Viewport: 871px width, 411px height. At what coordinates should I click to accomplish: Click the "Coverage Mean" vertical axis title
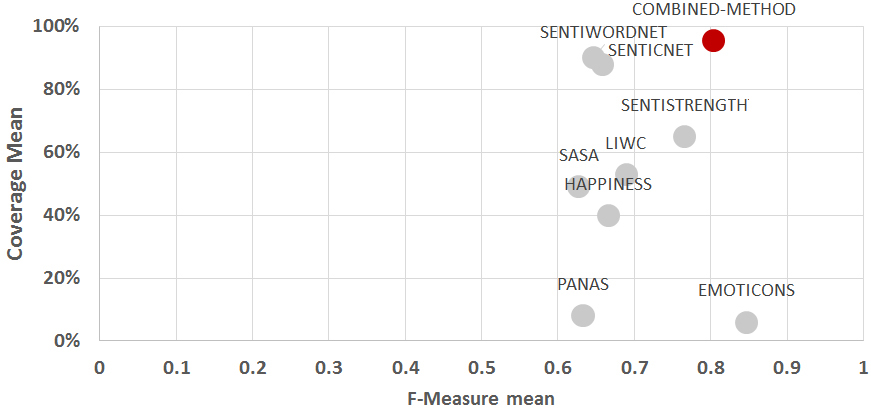click(16, 200)
